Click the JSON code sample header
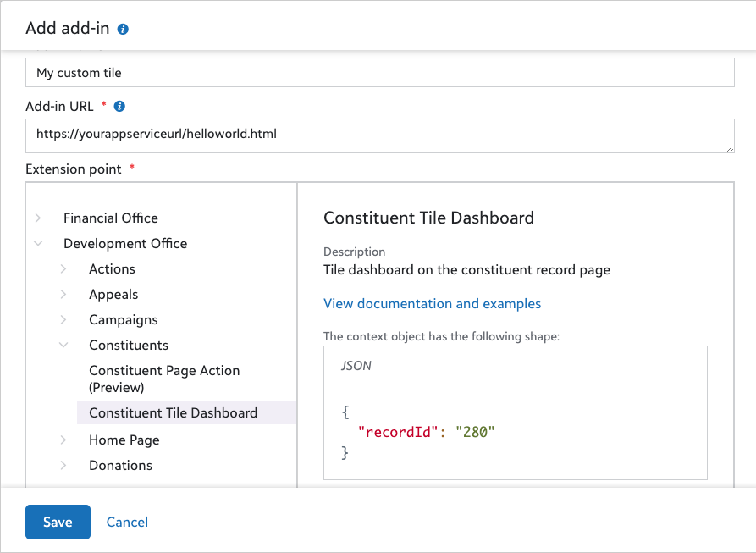 pos(515,366)
